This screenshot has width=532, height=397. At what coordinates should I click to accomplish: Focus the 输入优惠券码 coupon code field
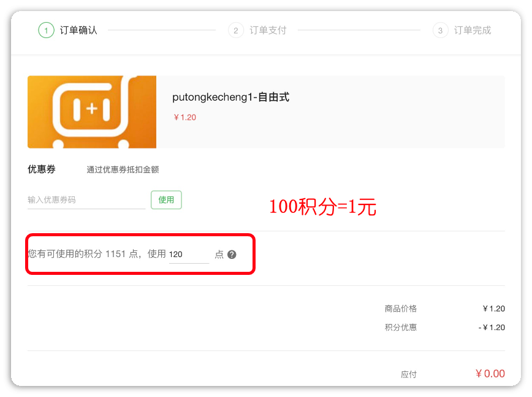click(86, 200)
